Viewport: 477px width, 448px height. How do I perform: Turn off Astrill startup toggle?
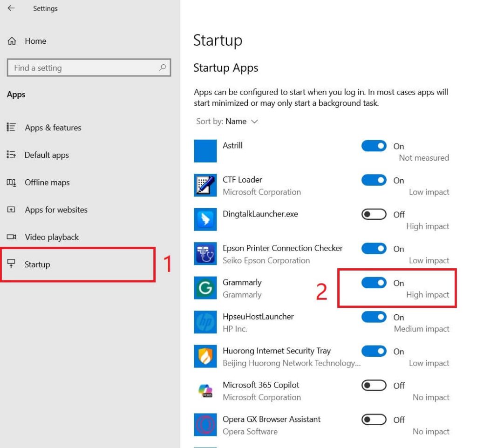coord(374,146)
